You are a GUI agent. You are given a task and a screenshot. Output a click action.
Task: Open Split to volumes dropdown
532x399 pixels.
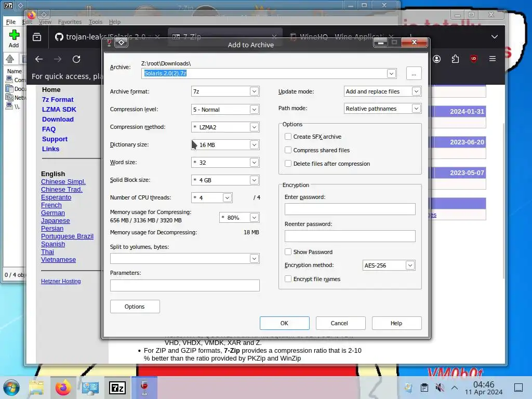pos(254,259)
